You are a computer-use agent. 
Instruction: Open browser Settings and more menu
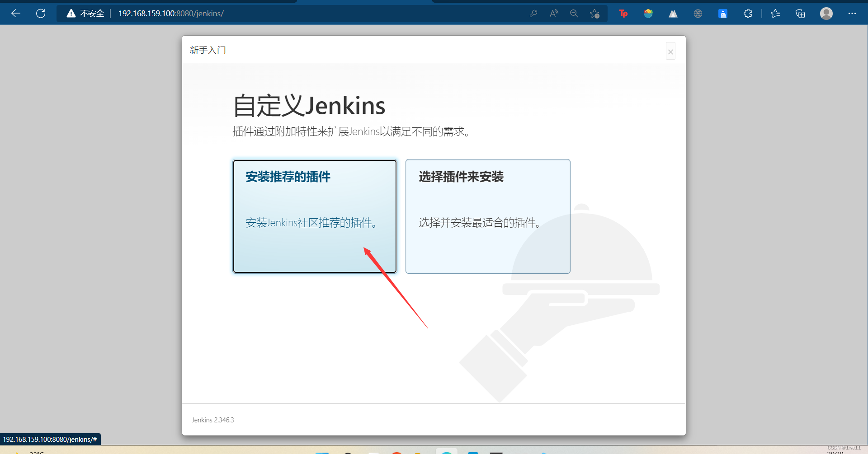pyautogui.click(x=852, y=14)
